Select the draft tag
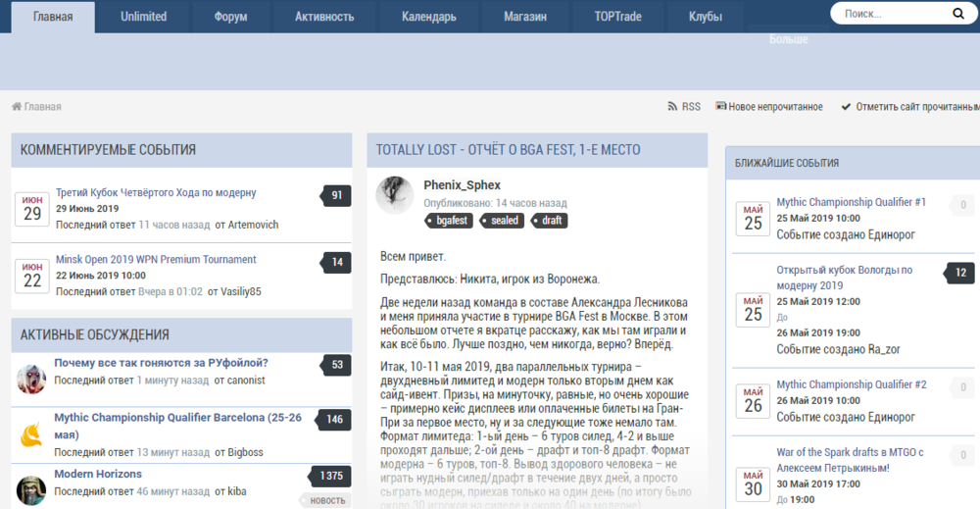980x509 pixels. tap(552, 221)
